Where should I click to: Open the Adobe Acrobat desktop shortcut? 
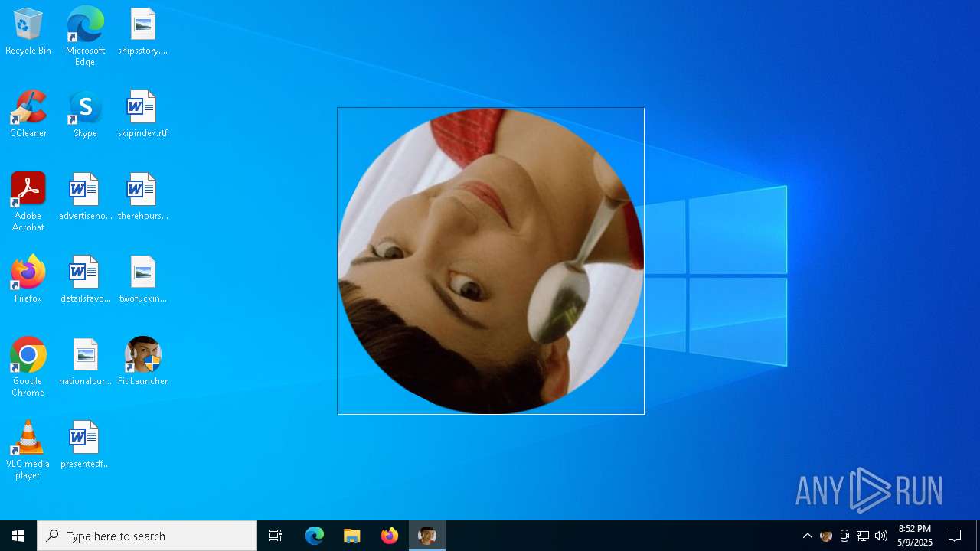(x=28, y=202)
